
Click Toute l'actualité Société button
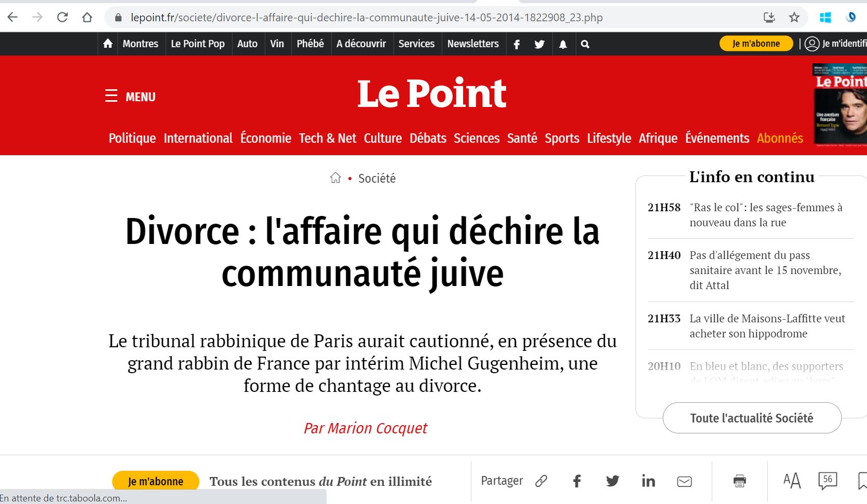click(752, 418)
